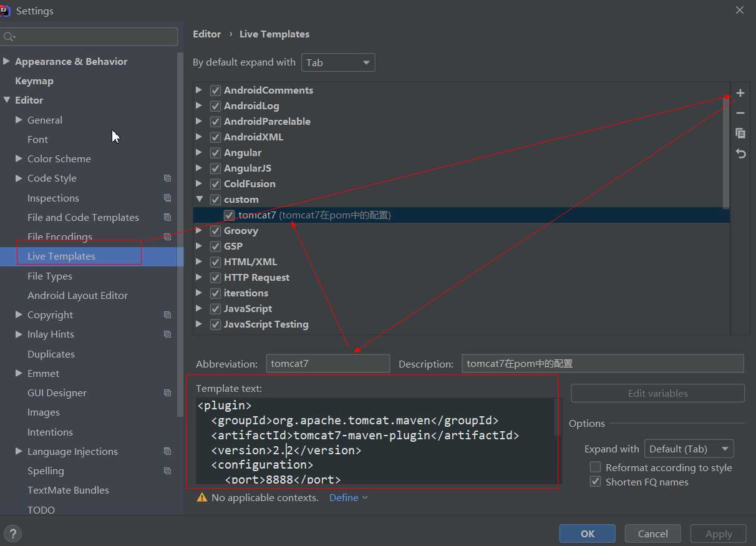Focus the settings search field
Screen dimensions: 756x546
(90, 37)
